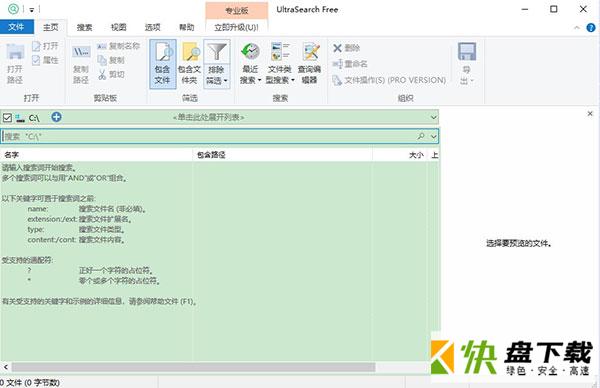Open the Upgrade Now (立即升级) tab
This screenshot has width=600, height=388.
pos(236,27)
